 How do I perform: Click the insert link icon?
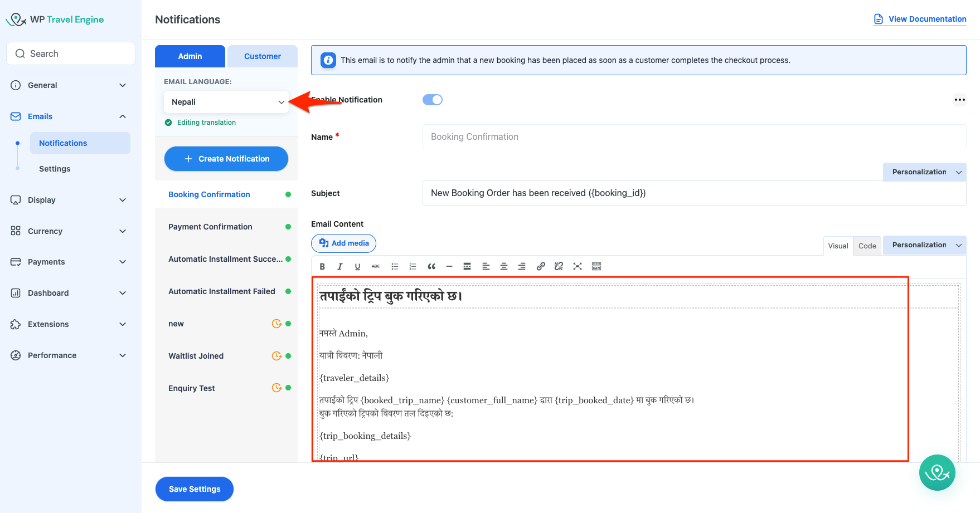pos(540,266)
